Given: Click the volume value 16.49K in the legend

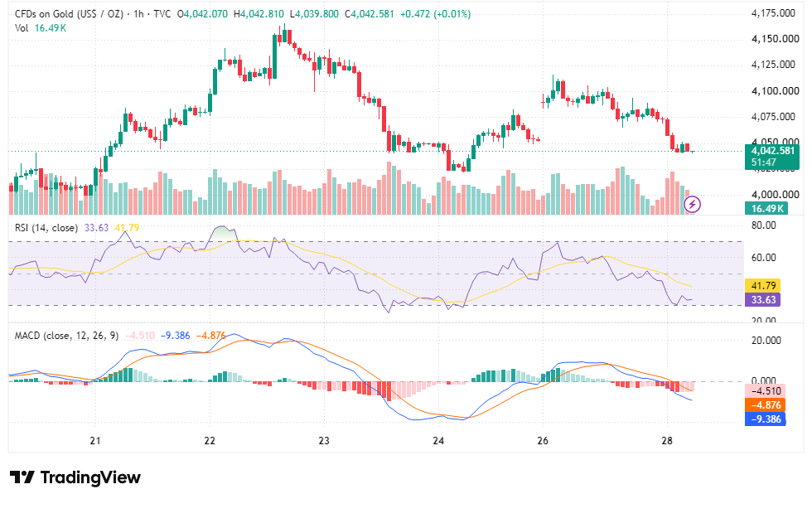Looking at the screenshot, I should [51, 28].
